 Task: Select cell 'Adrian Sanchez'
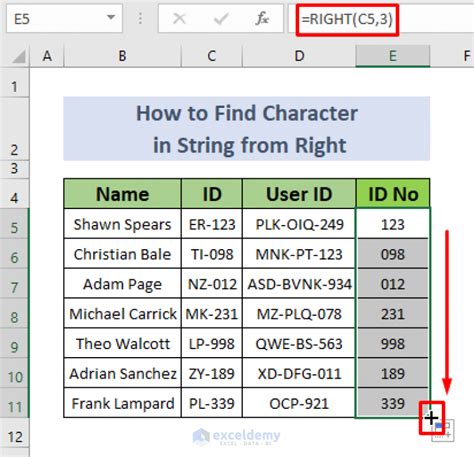122,373
